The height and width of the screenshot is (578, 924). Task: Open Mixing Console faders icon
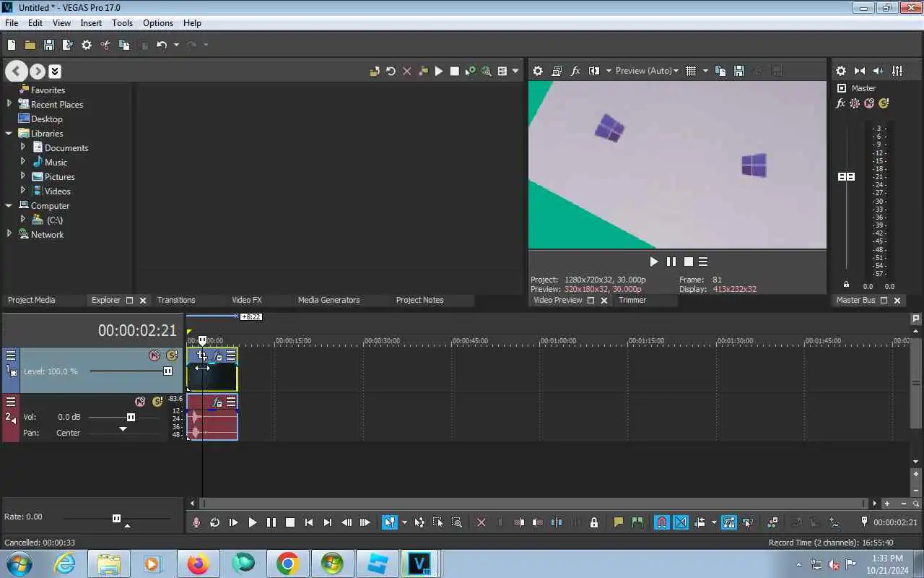pos(897,71)
